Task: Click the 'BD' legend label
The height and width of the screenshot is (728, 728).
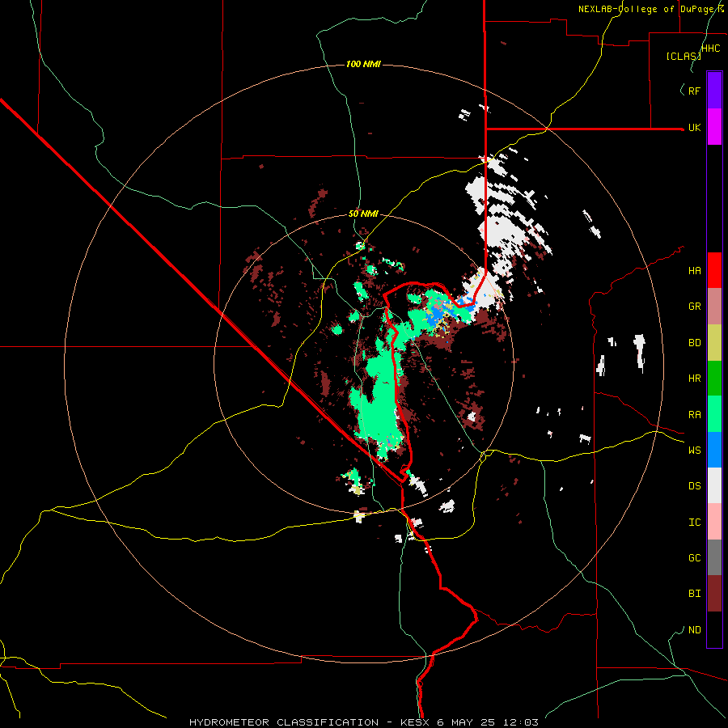Action: coord(694,343)
